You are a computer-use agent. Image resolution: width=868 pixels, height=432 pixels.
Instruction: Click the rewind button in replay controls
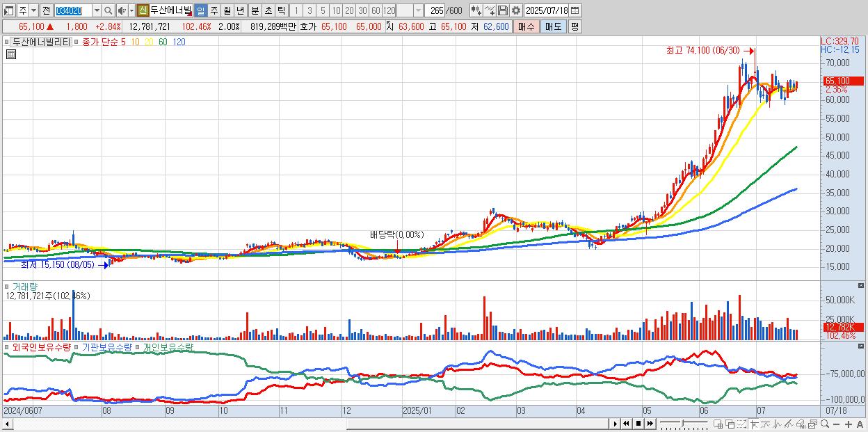tap(626, 424)
